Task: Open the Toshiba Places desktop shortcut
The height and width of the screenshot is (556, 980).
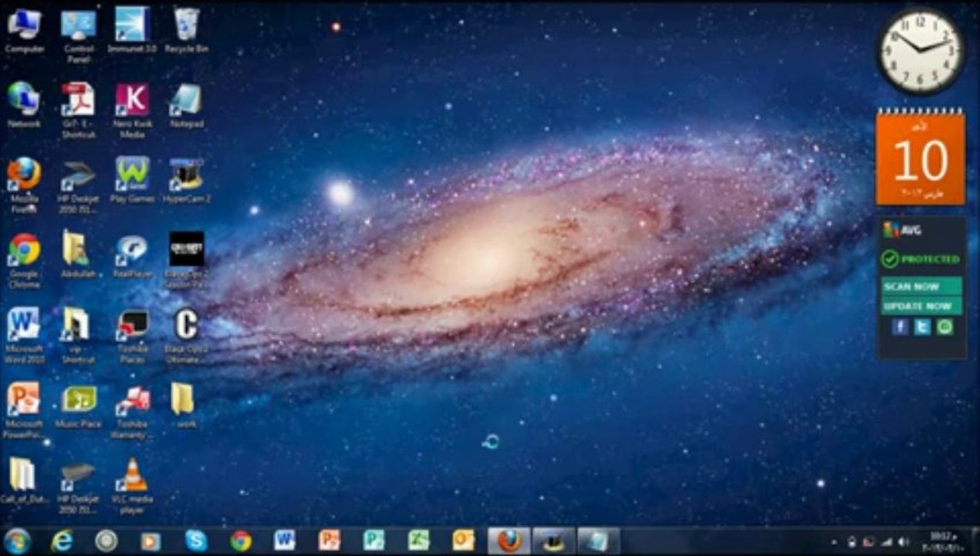Action: click(x=132, y=334)
